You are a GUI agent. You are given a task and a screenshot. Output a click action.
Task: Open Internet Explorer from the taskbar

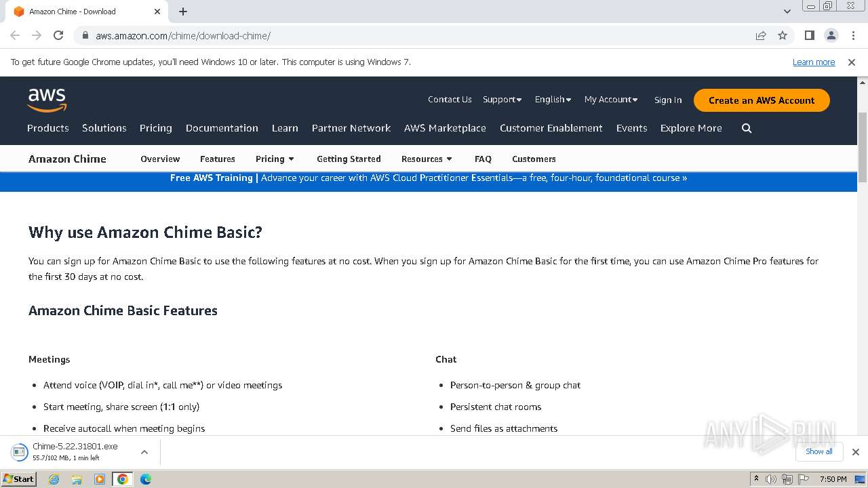(x=54, y=479)
